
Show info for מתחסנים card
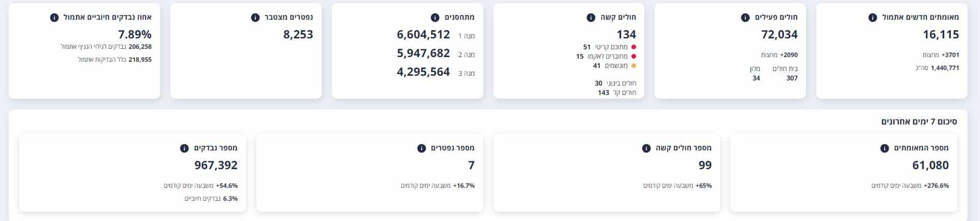[x=435, y=17]
